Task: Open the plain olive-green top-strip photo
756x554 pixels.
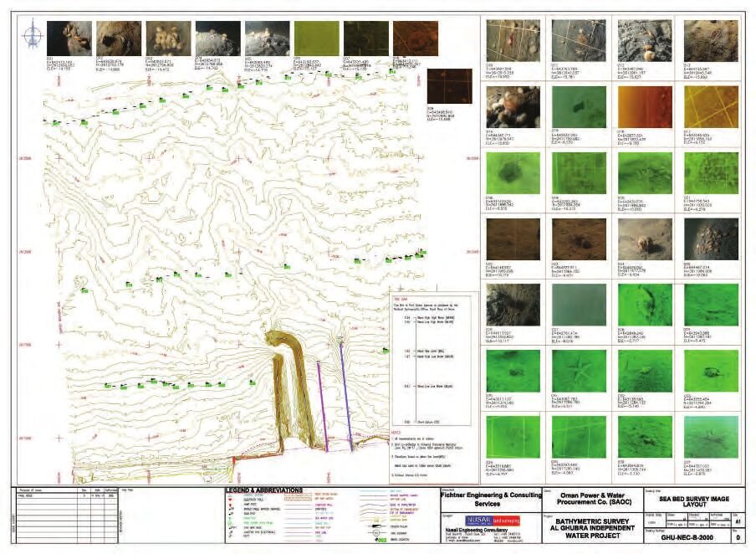Action: 316,38
